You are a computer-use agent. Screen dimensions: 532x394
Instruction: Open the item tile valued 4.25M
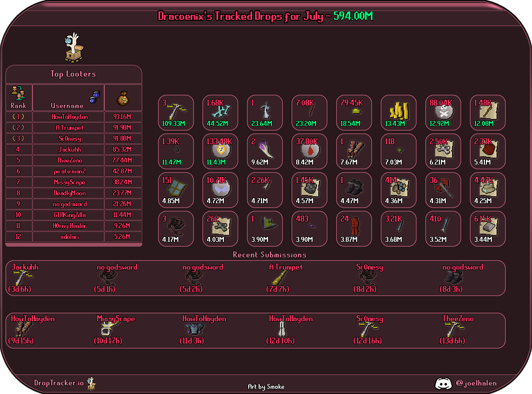point(487,190)
